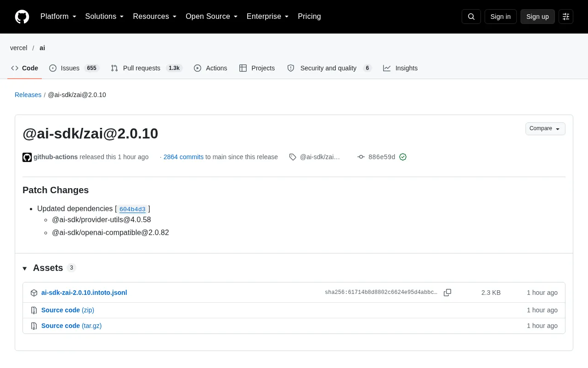Copy the sha256 checksum to clipboard
Image resolution: width=588 pixels, height=368 pixels.
[x=447, y=293]
